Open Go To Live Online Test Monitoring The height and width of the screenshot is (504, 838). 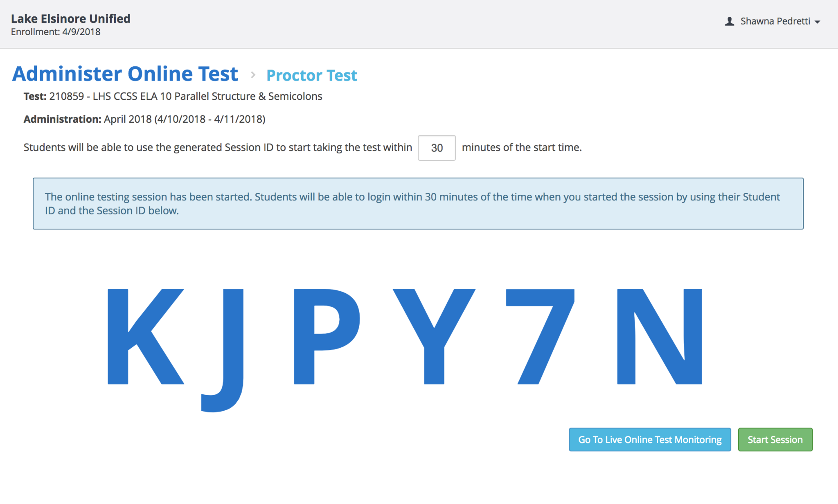649,439
